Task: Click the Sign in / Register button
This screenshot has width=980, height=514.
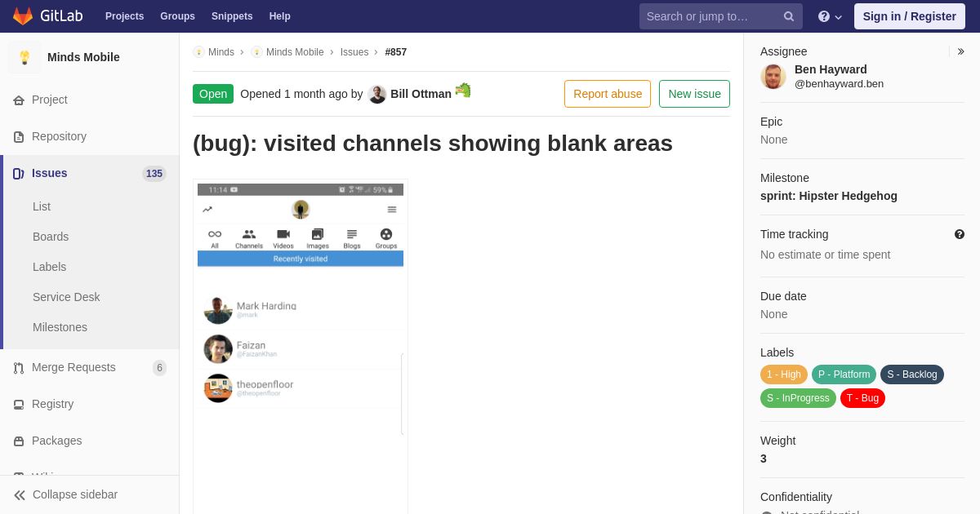Action: [x=909, y=16]
